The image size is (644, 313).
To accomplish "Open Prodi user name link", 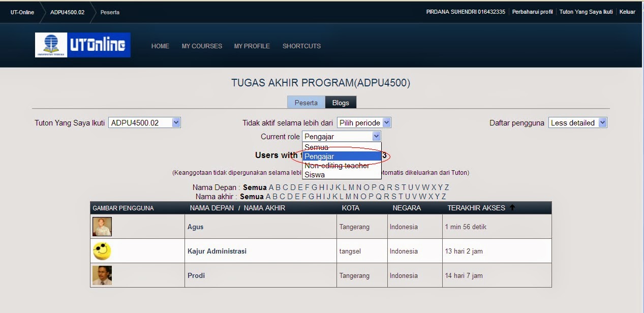I will point(196,275).
